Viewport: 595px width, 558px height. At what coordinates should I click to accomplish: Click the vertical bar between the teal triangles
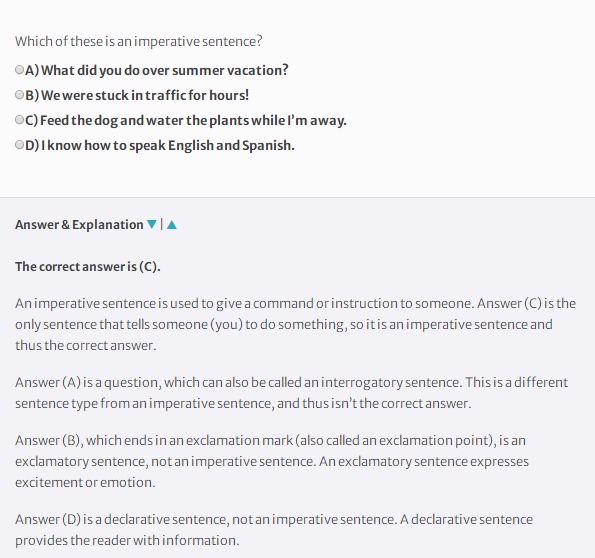point(162,224)
